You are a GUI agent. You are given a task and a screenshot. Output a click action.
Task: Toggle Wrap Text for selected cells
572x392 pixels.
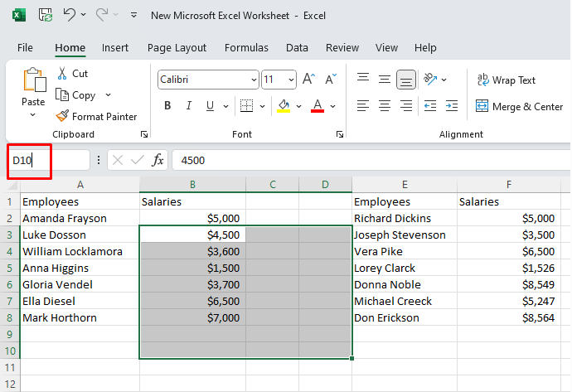pos(506,80)
